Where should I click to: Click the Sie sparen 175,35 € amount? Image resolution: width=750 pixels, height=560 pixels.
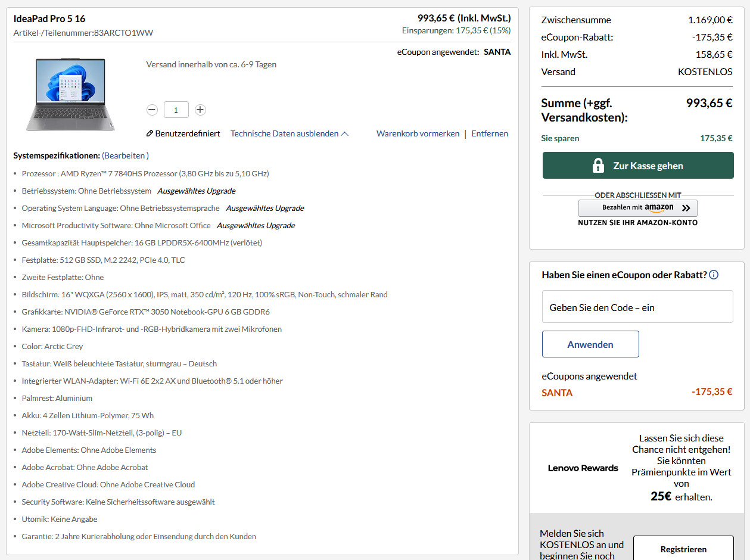click(x=716, y=138)
